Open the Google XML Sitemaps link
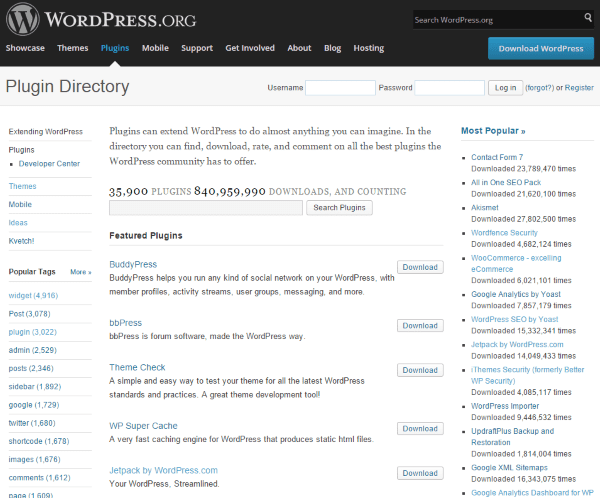This screenshot has height=498, width=600. [x=509, y=468]
